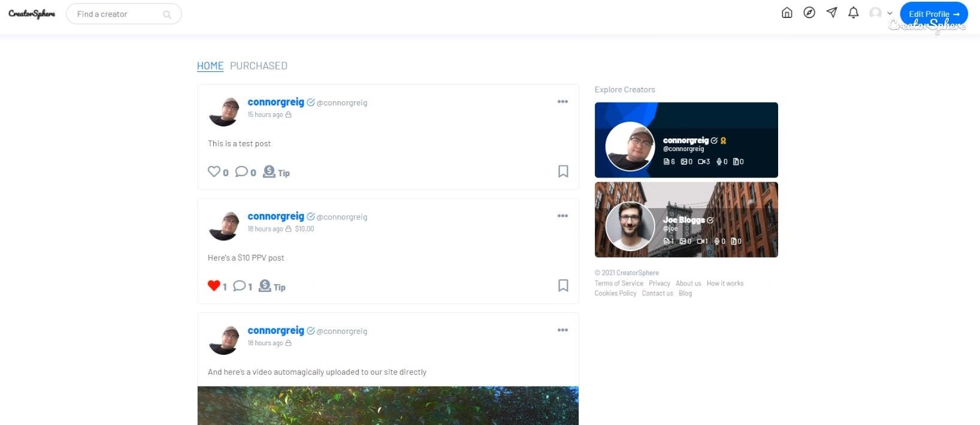Expand the user avatar dropdown

881,13
